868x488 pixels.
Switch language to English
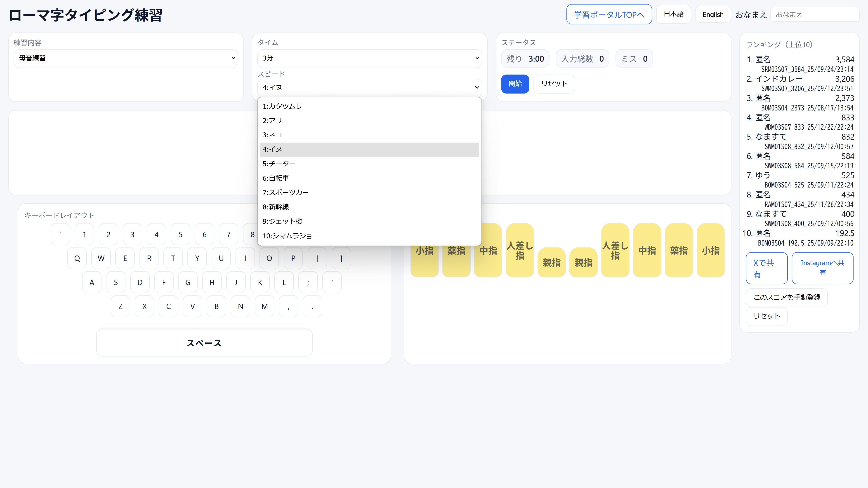coord(713,14)
